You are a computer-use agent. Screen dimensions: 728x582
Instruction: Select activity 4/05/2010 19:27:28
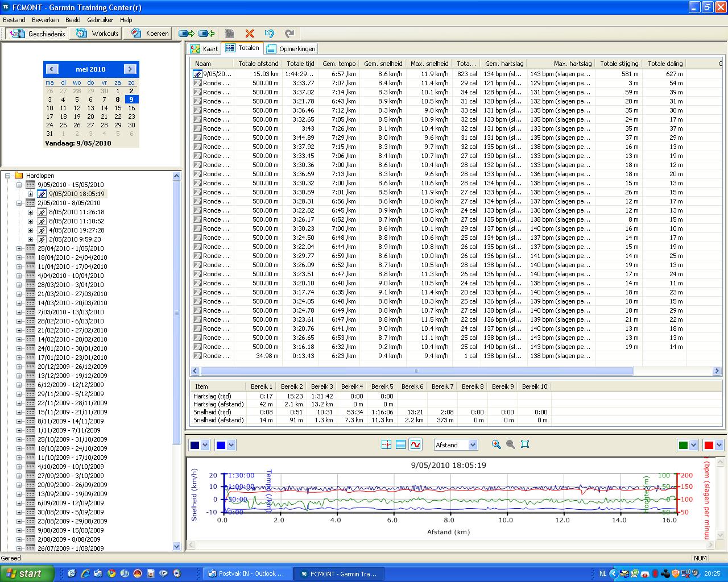point(76,230)
